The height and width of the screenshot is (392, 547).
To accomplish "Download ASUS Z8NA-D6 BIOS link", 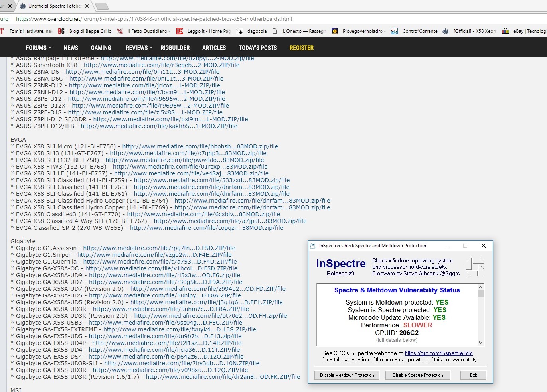I will coord(142,72).
